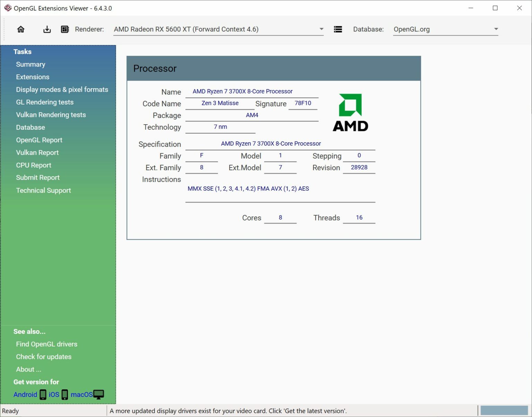Image resolution: width=532 pixels, height=417 pixels.
Task: Click the app icon in title bar
Action: tap(8, 8)
